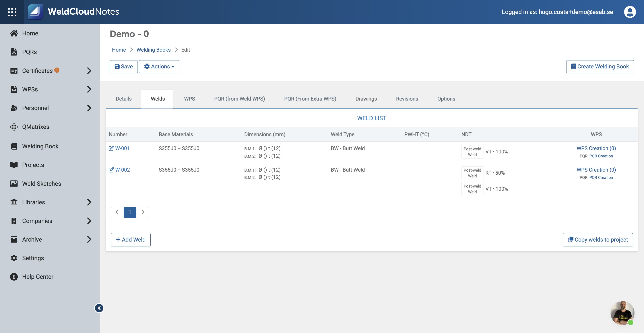Expand the WPSs submenu chevron
This screenshot has height=333, width=644.
[89, 89]
